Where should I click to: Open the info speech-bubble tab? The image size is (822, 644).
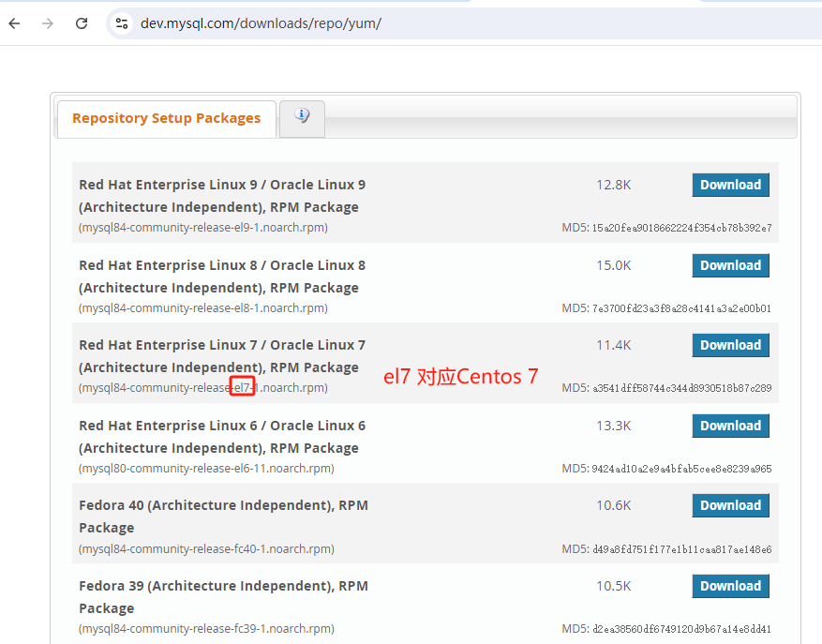tap(302, 118)
